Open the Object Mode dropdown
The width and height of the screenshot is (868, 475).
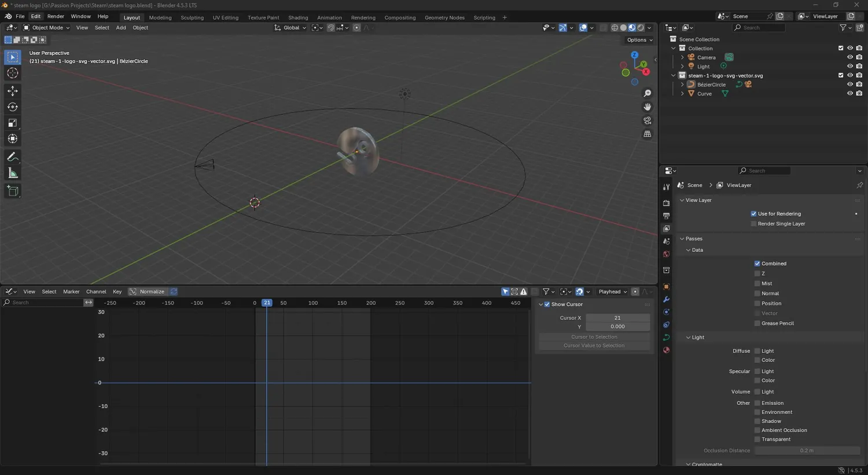coord(46,28)
